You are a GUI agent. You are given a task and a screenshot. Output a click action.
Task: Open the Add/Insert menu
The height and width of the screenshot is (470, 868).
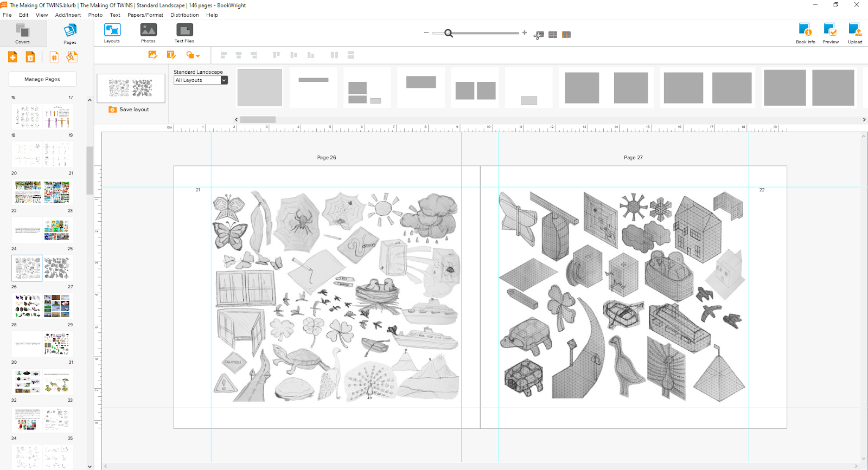coord(68,15)
